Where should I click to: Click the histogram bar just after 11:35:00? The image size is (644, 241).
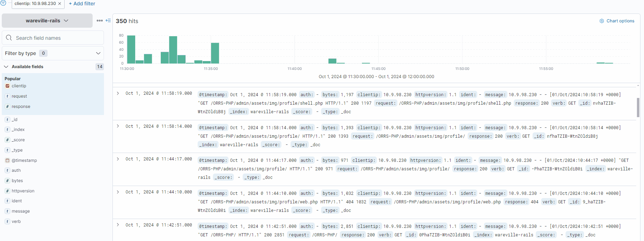click(x=215, y=53)
